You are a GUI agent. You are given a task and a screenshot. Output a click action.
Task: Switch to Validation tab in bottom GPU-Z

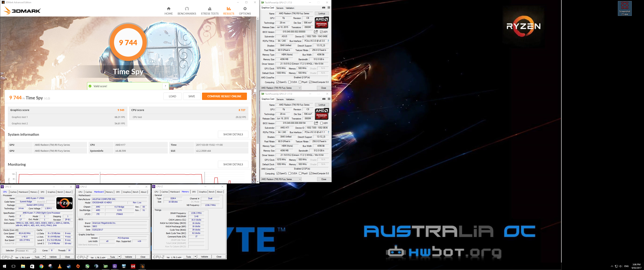[x=290, y=99]
